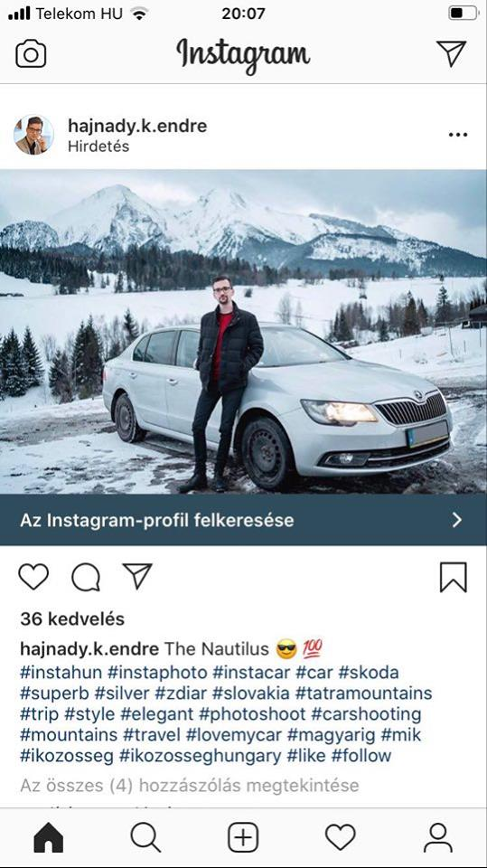
Task: Open comments with speech bubble icon
Action: [x=86, y=578]
